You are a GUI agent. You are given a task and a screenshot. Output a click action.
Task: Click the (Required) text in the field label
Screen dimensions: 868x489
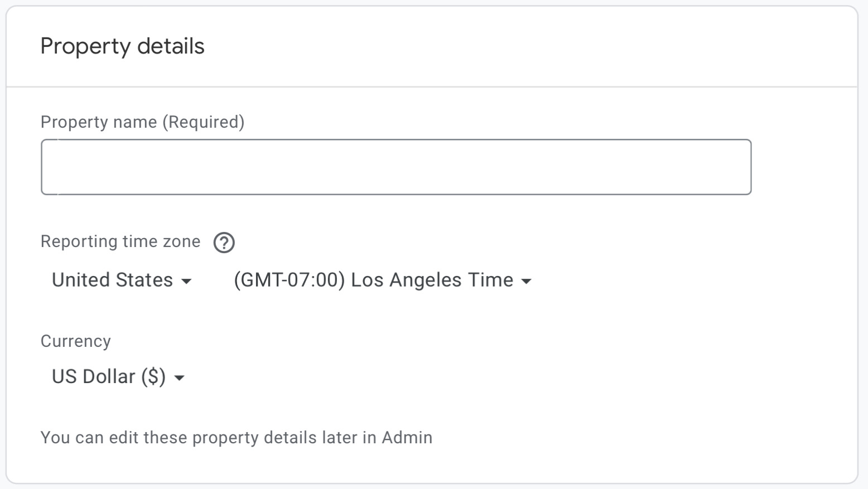coord(204,122)
